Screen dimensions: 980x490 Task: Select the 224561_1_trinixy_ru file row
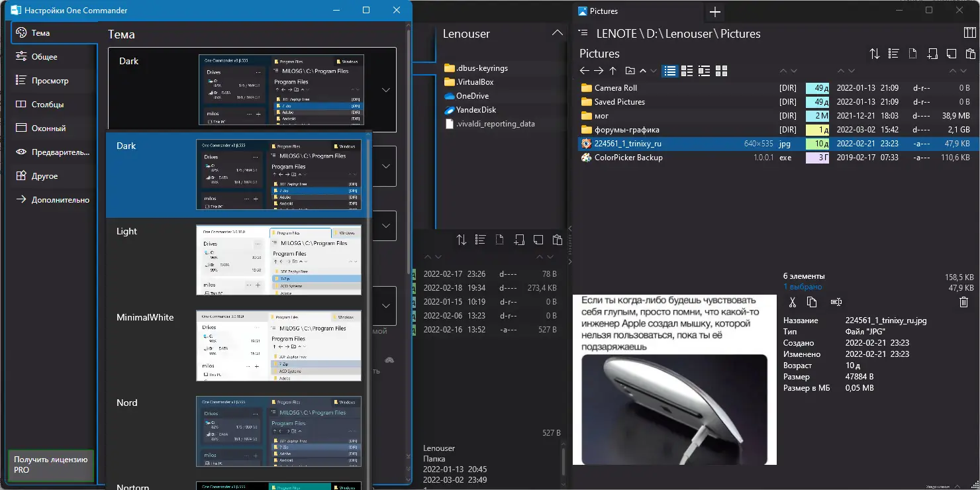click(776, 144)
